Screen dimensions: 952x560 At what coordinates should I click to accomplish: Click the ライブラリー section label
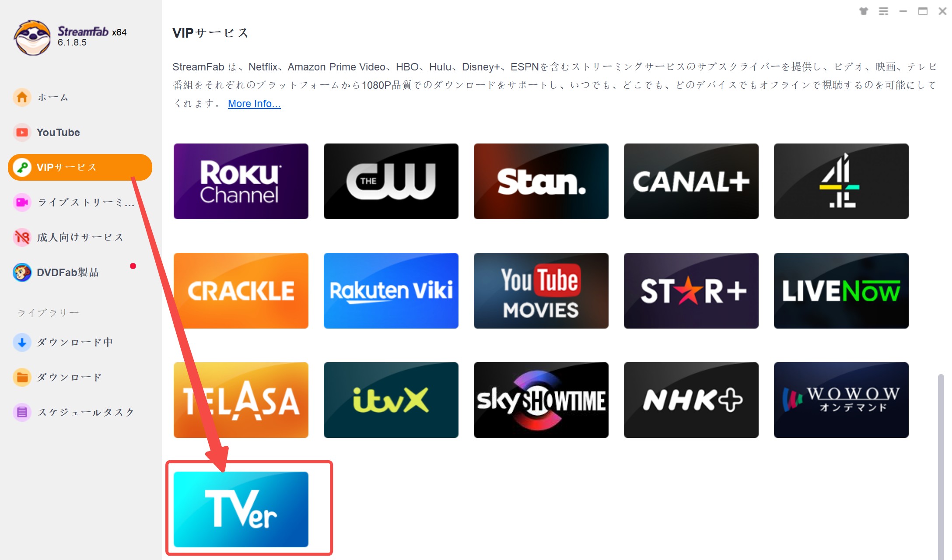tap(48, 313)
